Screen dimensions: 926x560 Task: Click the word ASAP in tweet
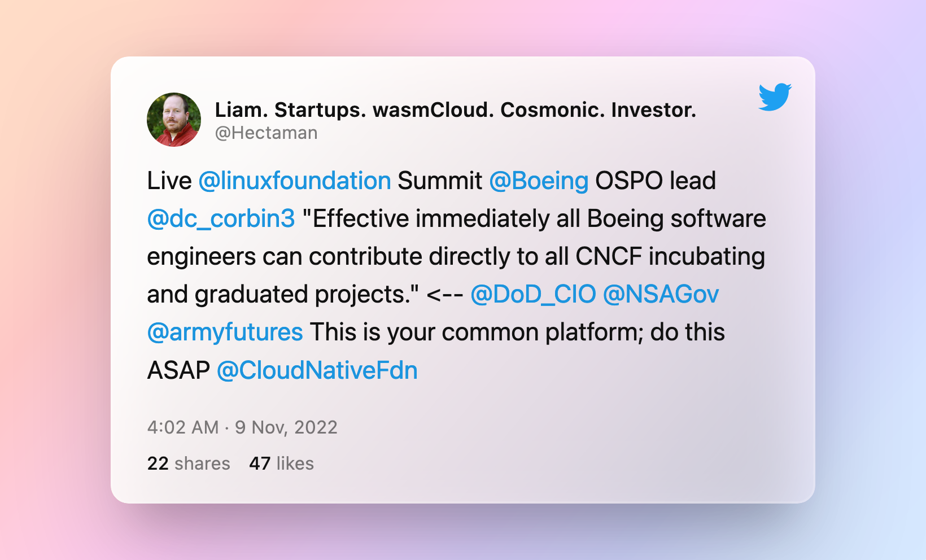click(x=178, y=371)
